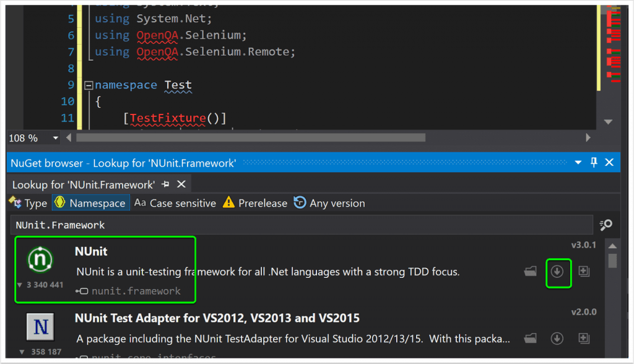Click the NUnit package description text
The width and height of the screenshot is (634, 364).
click(x=268, y=272)
